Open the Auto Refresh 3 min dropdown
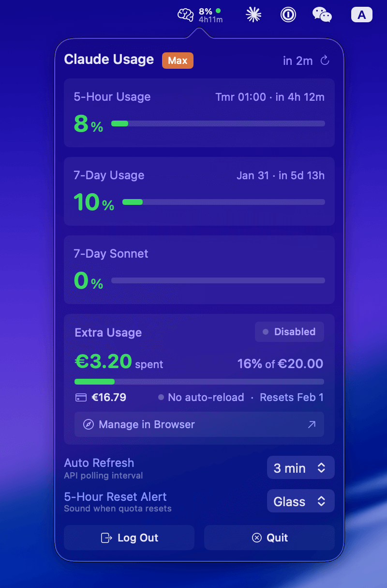The image size is (387, 588). tap(300, 468)
